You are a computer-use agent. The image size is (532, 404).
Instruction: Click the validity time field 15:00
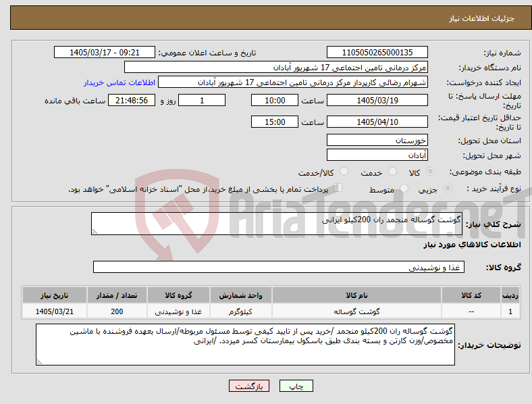point(275,122)
